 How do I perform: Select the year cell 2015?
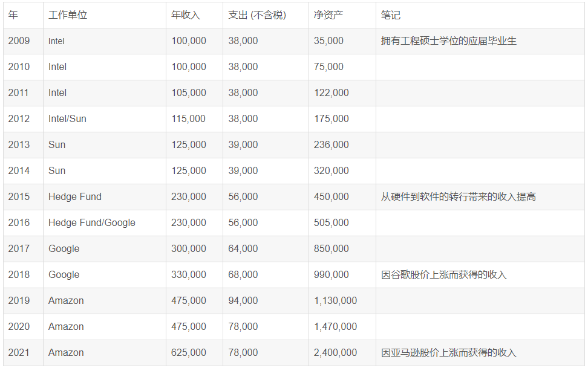tap(19, 197)
